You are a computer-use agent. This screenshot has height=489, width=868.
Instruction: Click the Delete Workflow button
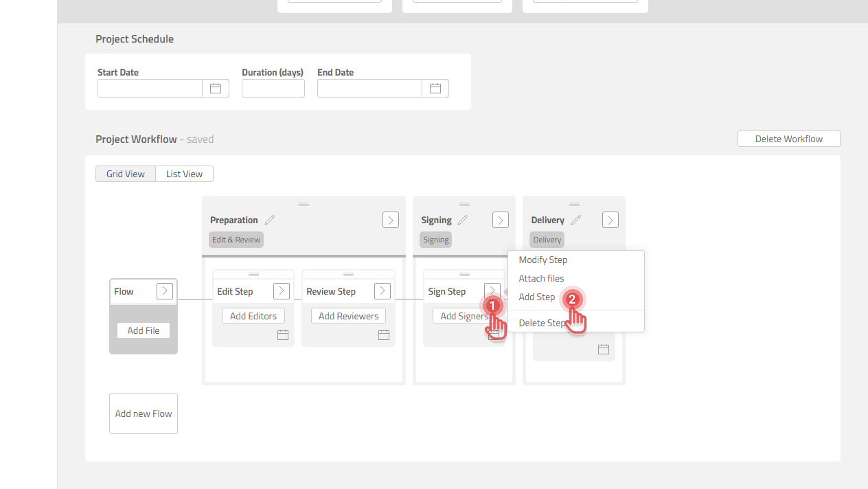coord(788,138)
